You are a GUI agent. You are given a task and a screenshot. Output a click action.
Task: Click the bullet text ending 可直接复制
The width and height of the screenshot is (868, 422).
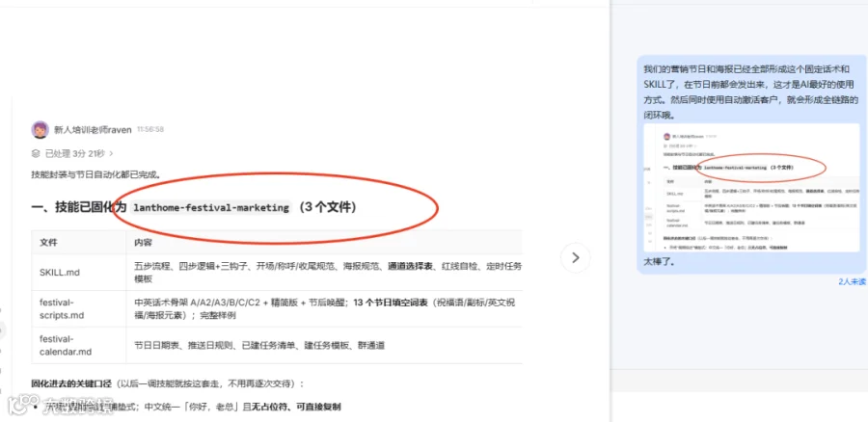coord(193,407)
